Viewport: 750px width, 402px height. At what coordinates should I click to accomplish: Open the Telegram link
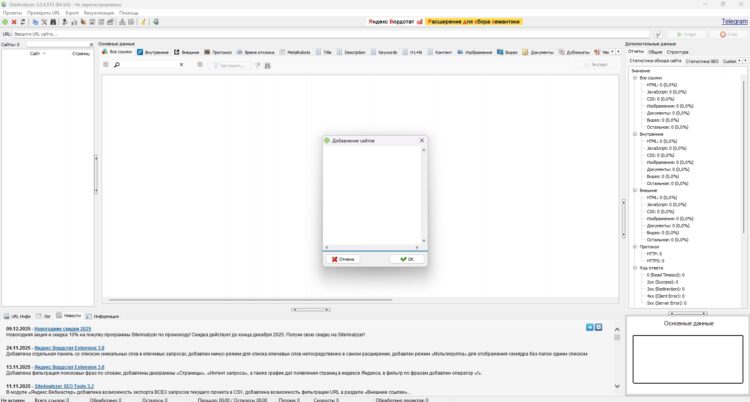[x=734, y=22]
